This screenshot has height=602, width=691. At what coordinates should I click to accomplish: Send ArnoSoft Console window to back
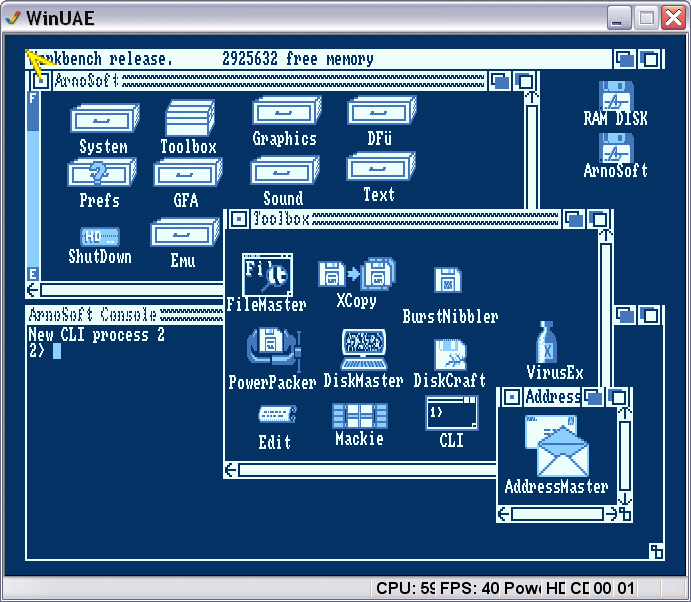(625, 316)
